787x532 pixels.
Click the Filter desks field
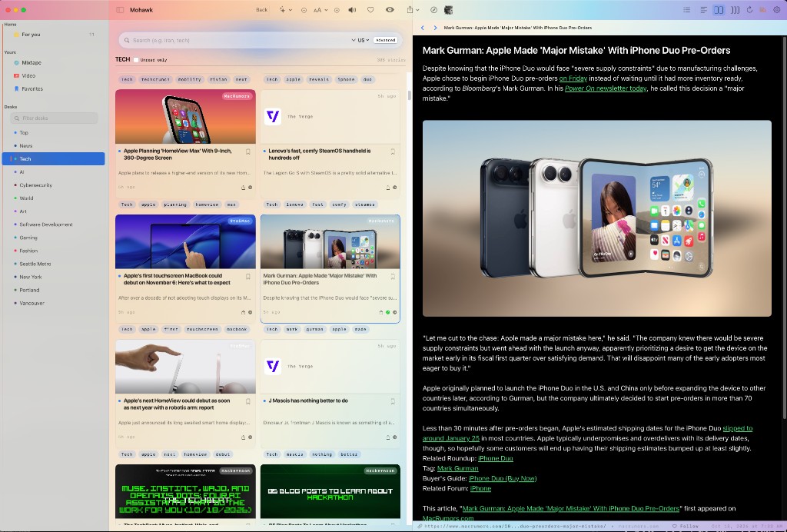coord(55,118)
